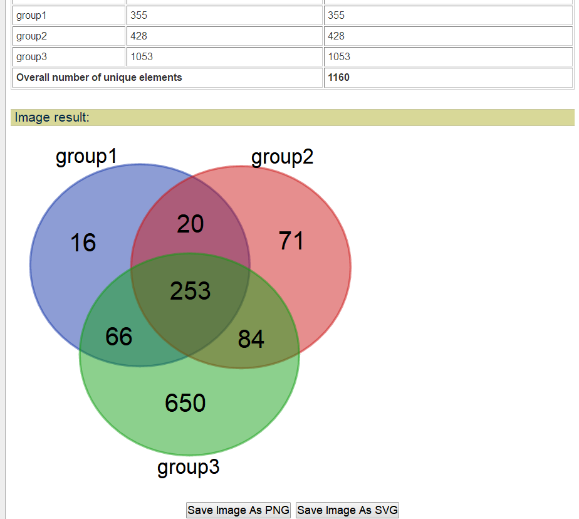Screen dimensions: 579x519
Task: Select the 253 center intersection of the Venn diagram
Action: (190, 291)
